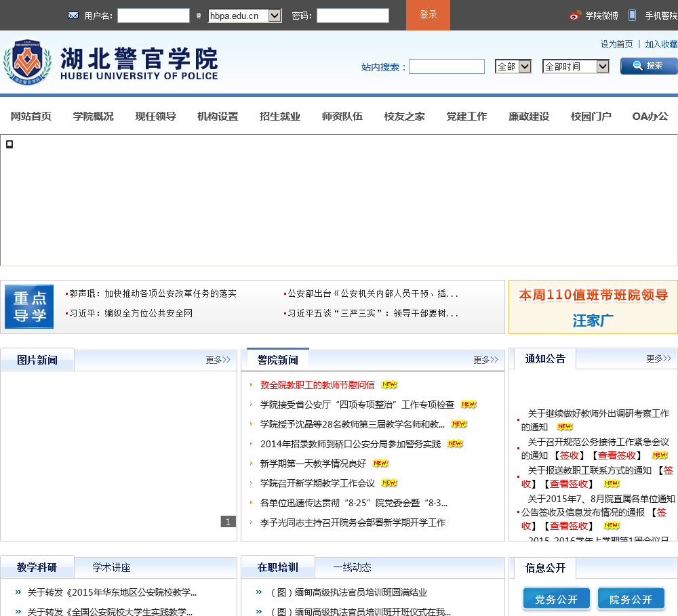678x616 pixels.
Task: Open 新学期第一天教学情况良好 news
Action: point(313,464)
